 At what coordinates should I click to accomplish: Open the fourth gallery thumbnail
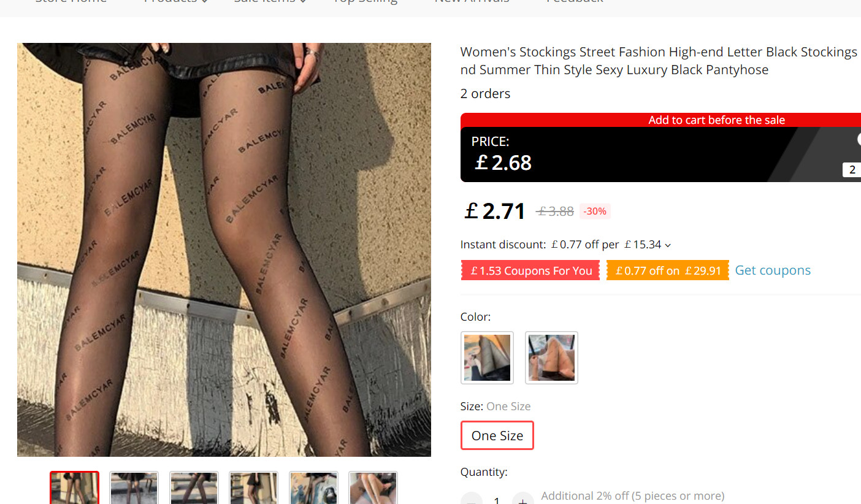[x=253, y=488]
